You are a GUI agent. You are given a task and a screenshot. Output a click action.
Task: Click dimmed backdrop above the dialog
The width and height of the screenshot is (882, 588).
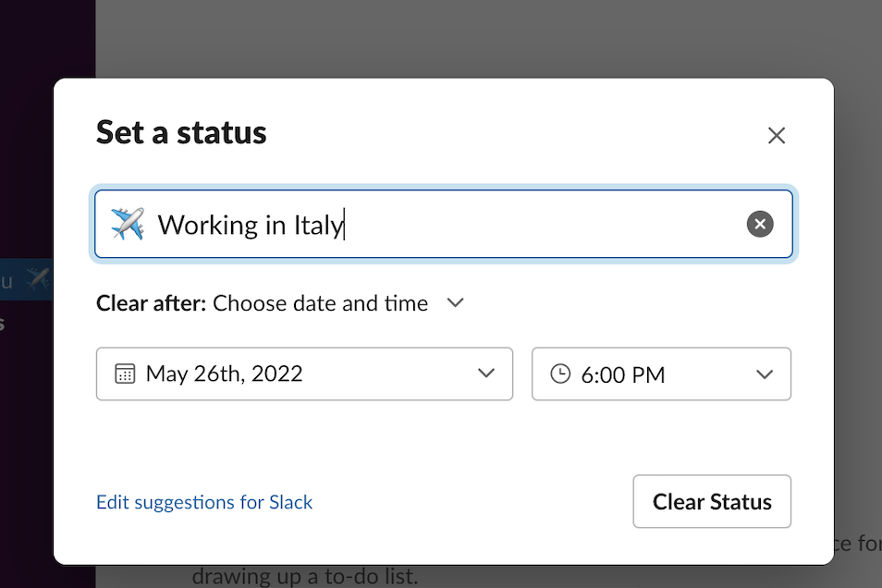[x=488, y=38]
